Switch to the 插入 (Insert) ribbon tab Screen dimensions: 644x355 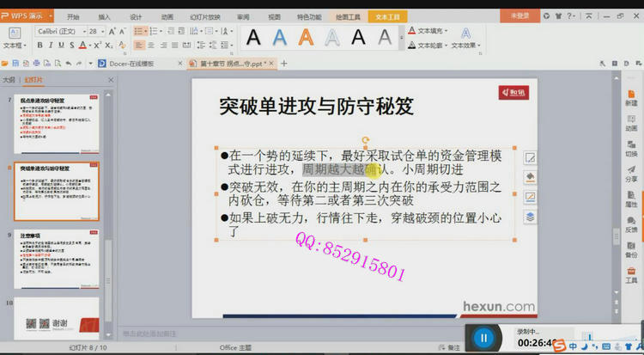[x=104, y=16]
